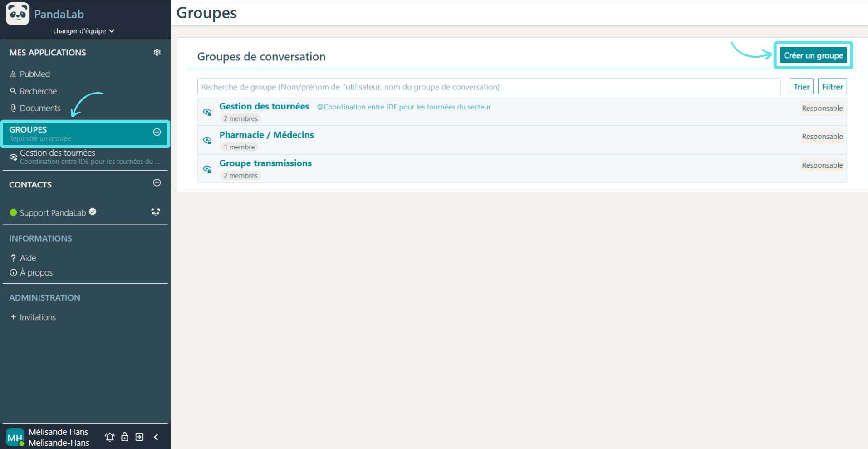This screenshot has height=449, width=868.
Task: Click the Recherche magnifier icon
Action: 13,91
